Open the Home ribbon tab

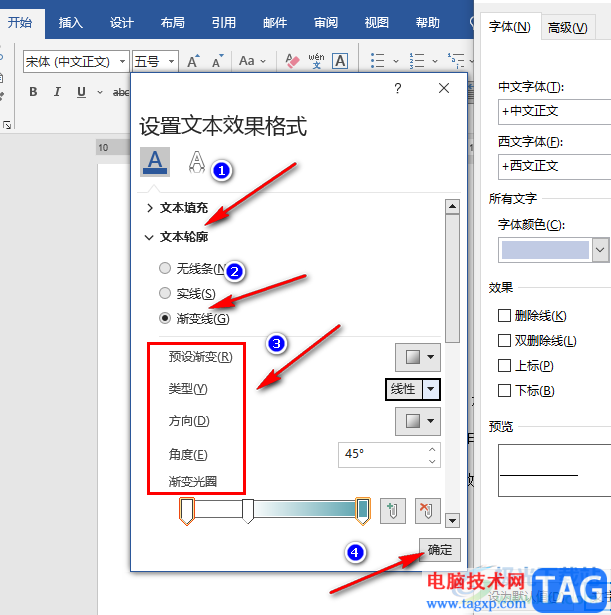coord(20,23)
